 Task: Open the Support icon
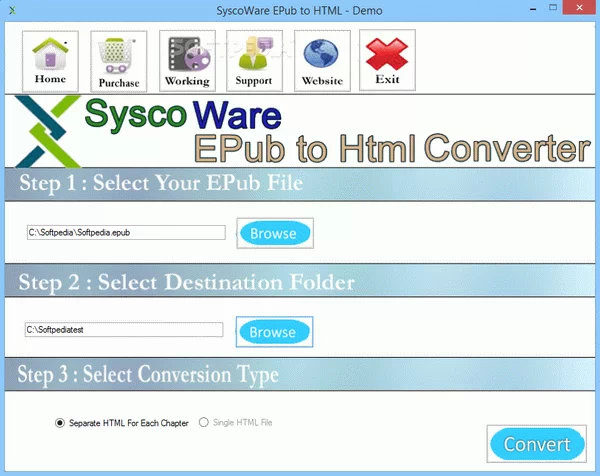[254, 61]
